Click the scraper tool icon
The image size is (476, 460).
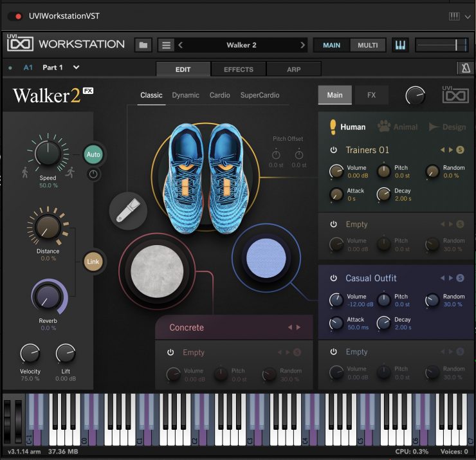coord(127,210)
